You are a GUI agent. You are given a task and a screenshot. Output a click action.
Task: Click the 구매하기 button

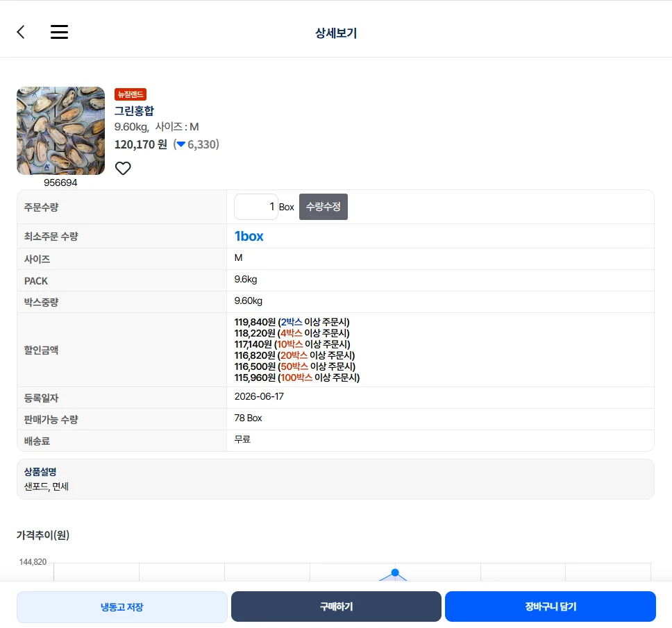pyautogui.click(x=336, y=606)
